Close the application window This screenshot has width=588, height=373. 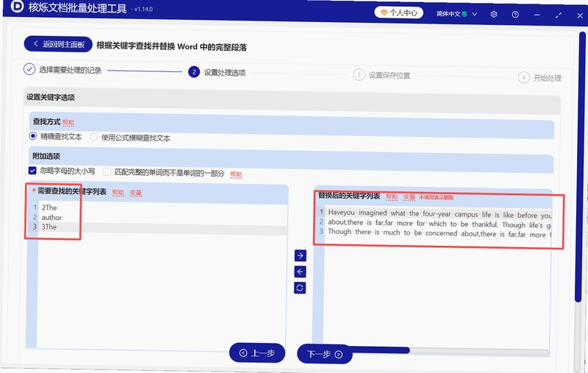580,15
